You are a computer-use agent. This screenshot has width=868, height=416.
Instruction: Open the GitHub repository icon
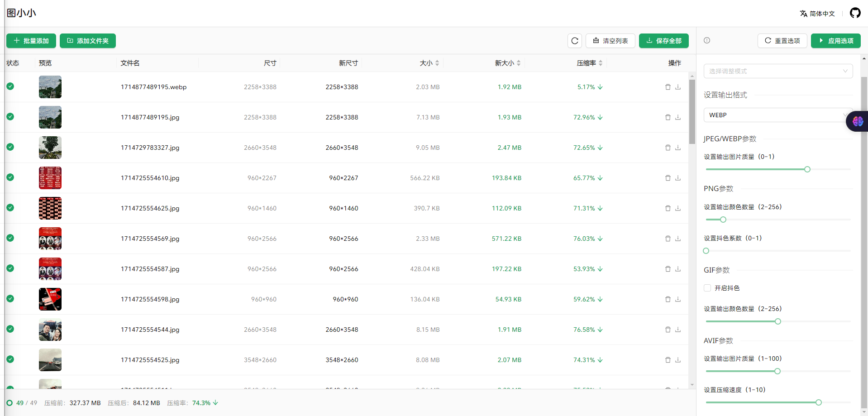(x=855, y=13)
